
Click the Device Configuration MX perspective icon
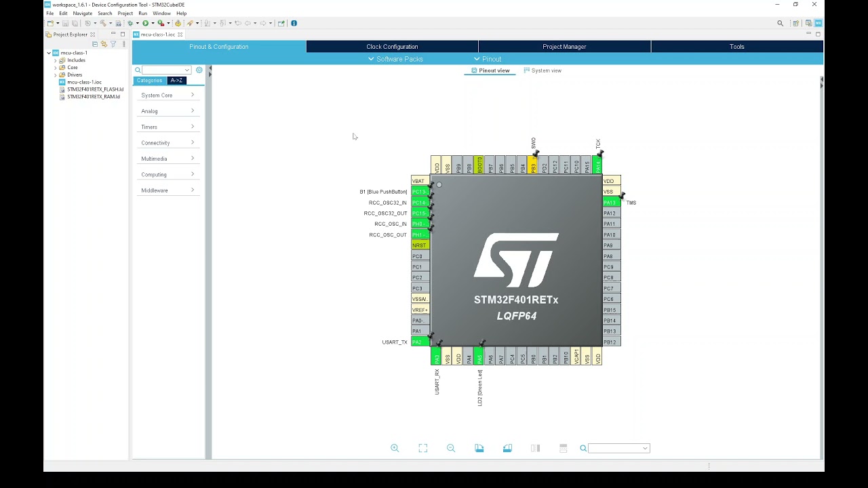(818, 23)
